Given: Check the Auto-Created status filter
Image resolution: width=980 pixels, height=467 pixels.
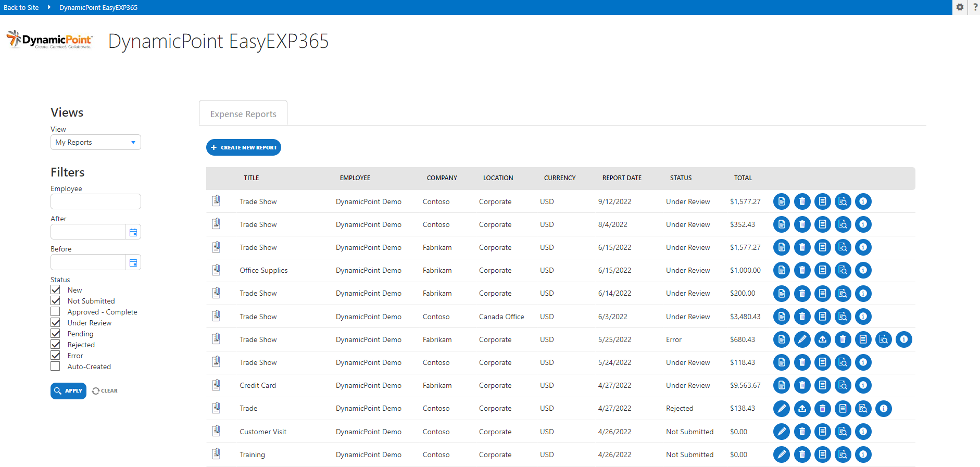Looking at the screenshot, I should [x=55, y=366].
